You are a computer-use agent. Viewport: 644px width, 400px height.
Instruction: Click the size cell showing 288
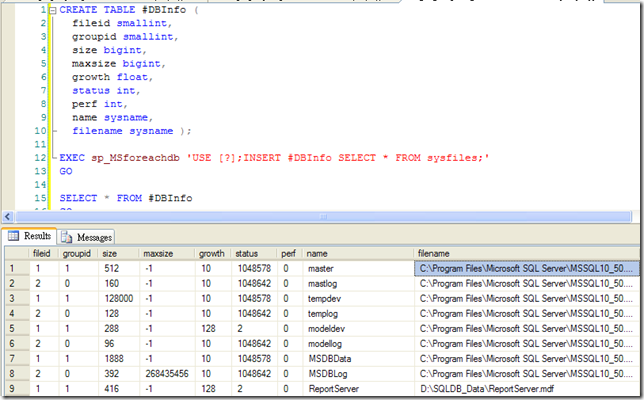(119, 329)
